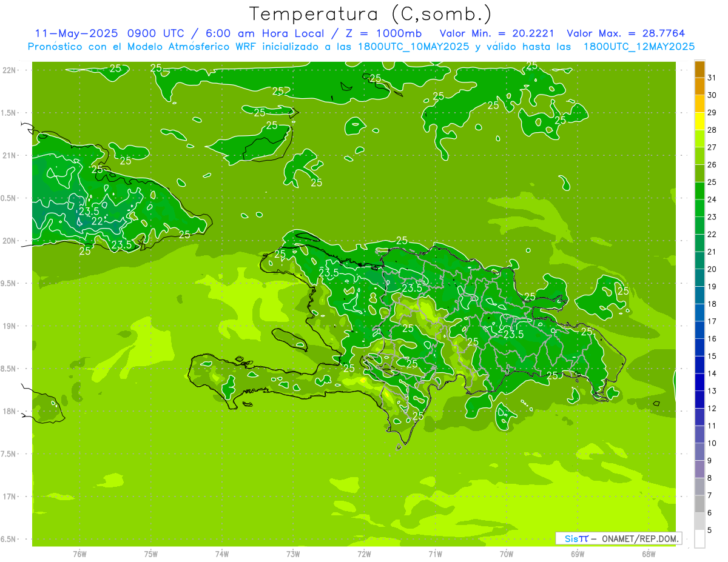
Task: Pick the amber swatch between 29 and 30
Action: (x=699, y=104)
